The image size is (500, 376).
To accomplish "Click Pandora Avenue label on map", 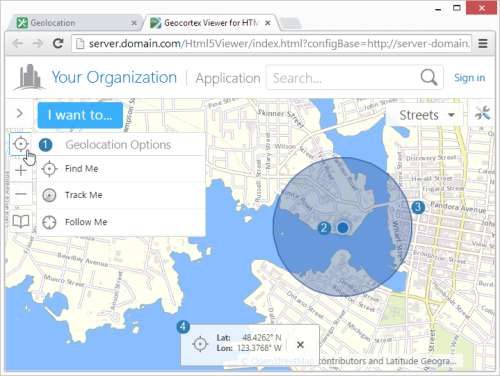I will 458,207.
